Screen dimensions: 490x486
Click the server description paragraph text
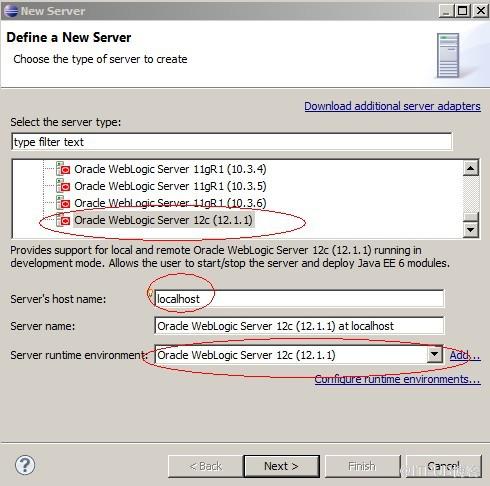coord(230,257)
